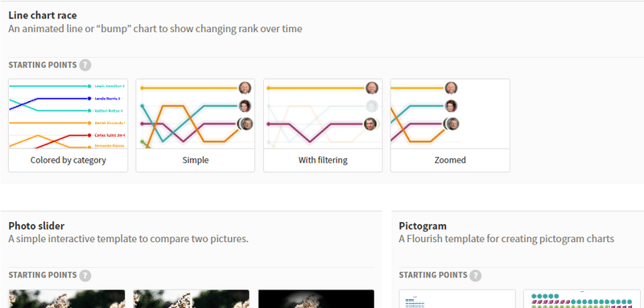This screenshot has width=644, height=308.
Task: Click the Pictogram heading
Action: point(423,226)
